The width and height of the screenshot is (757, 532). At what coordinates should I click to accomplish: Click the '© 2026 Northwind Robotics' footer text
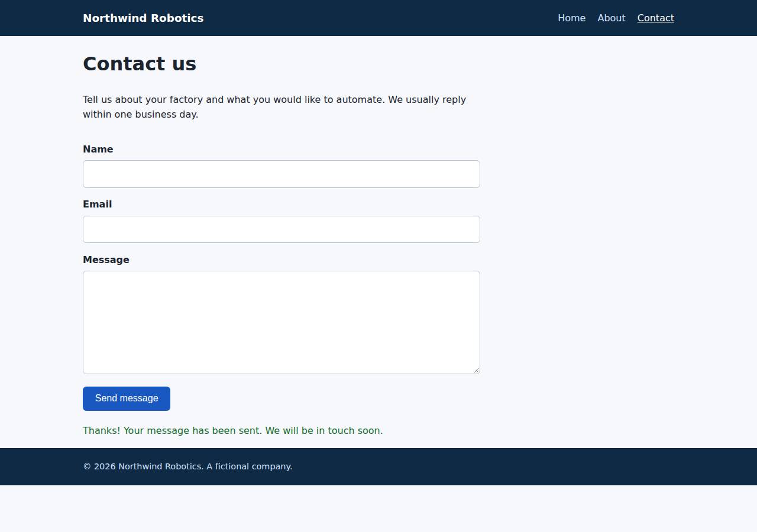pos(187,466)
